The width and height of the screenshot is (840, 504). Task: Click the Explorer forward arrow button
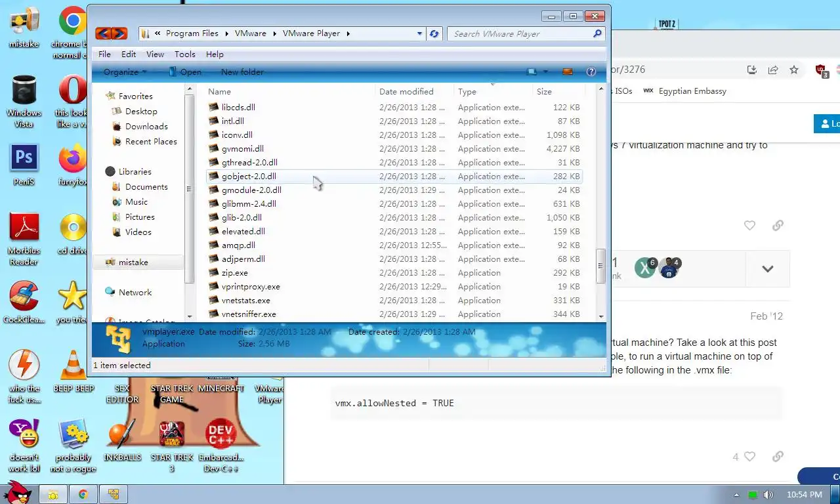tap(119, 33)
